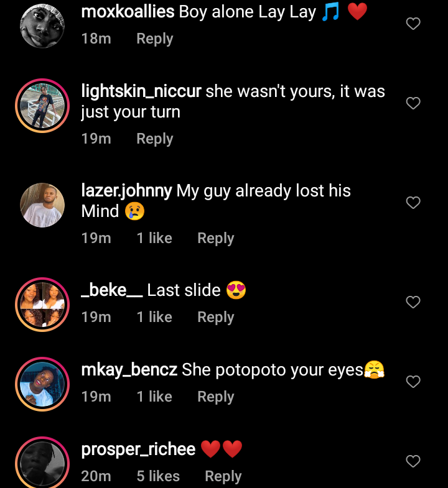Screen dimensions: 448x488
Task: Reply to mkay_bencz's comment
Action: pos(215,397)
